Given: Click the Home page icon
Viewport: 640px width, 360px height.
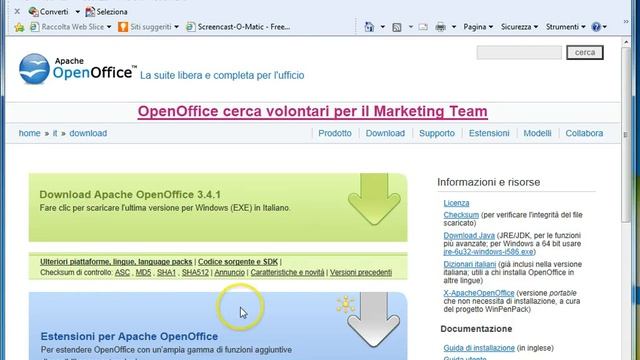Looking at the screenshot, I should 369,27.
